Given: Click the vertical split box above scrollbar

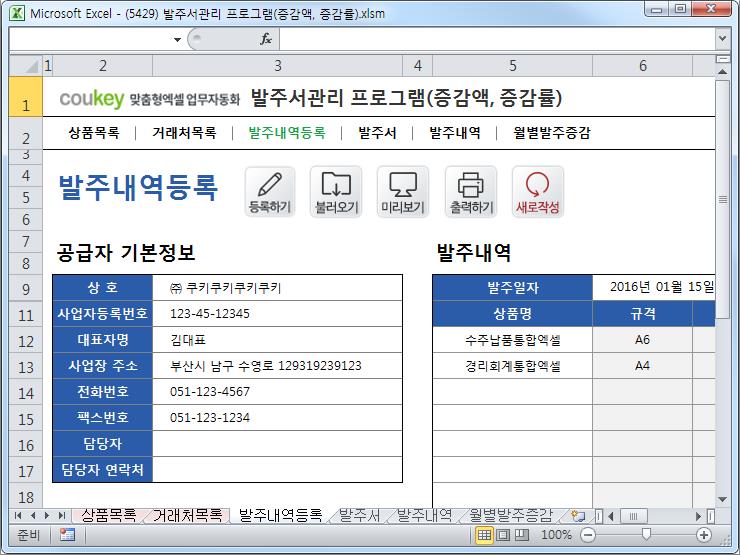Looking at the screenshot, I should coord(722,59).
